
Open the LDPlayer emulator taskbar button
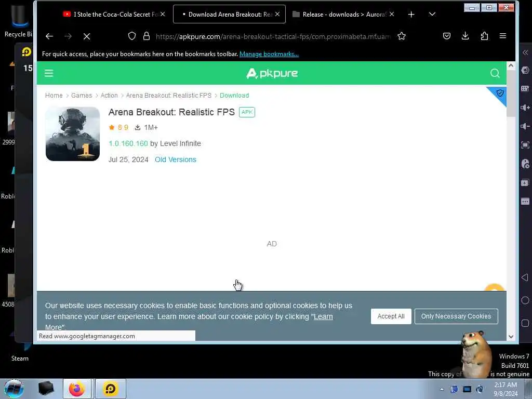pos(110,389)
